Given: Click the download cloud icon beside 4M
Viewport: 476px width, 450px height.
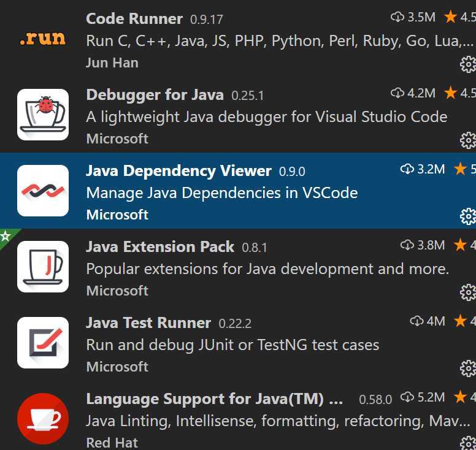Looking at the screenshot, I should click(x=416, y=321).
